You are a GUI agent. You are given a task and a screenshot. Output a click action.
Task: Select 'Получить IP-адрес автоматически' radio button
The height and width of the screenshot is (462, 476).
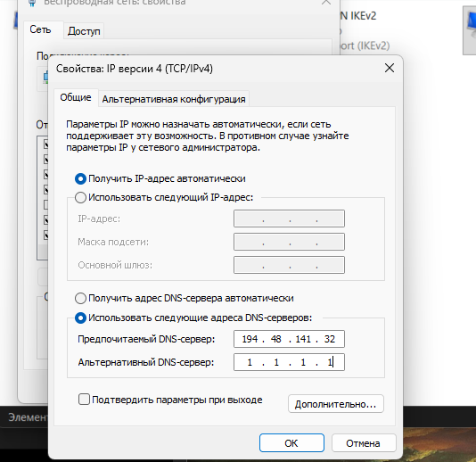tap(80, 179)
